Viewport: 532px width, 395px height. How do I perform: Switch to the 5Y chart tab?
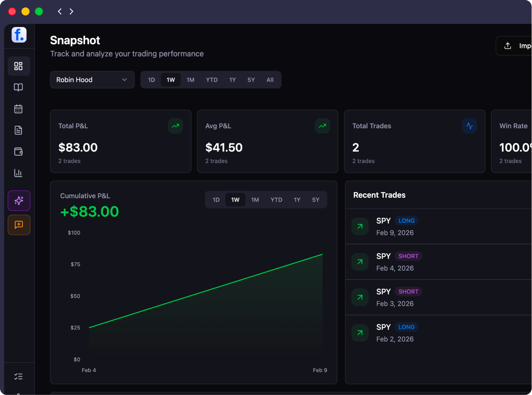(316, 199)
